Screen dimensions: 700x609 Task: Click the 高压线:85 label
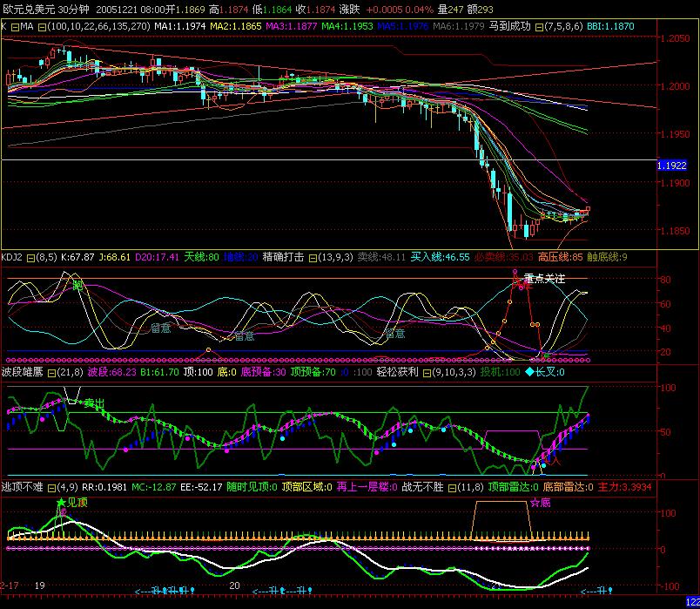click(561, 257)
